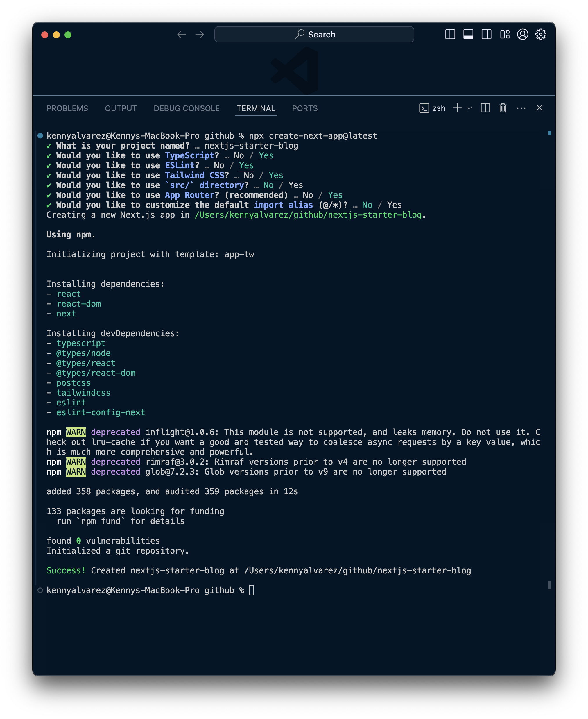Click the terminal scrollbar overview marker

(x=549, y=133)
